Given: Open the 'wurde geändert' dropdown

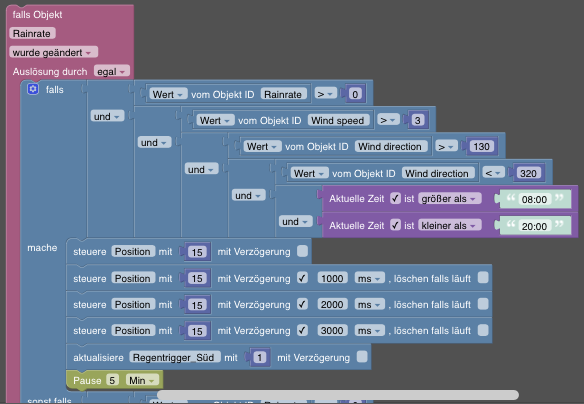Looking at the screenshot, I should pos(53,52).
